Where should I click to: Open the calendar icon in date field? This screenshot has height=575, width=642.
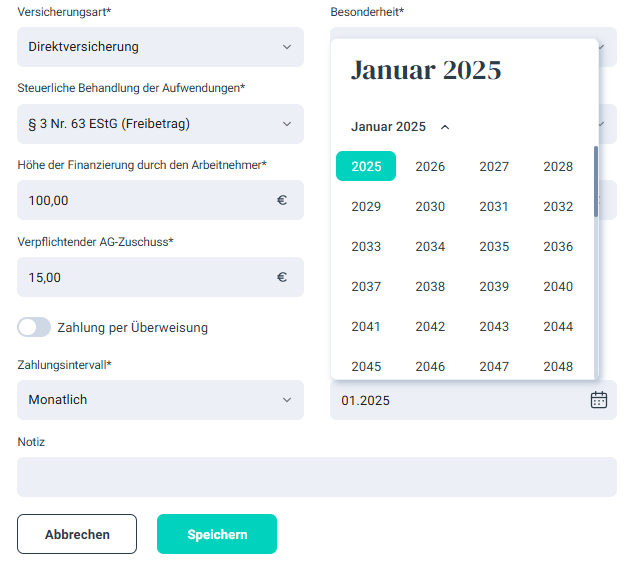598,400
